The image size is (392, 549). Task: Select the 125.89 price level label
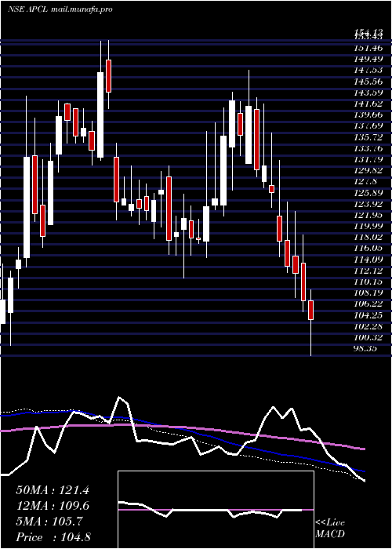coord(368,193)
